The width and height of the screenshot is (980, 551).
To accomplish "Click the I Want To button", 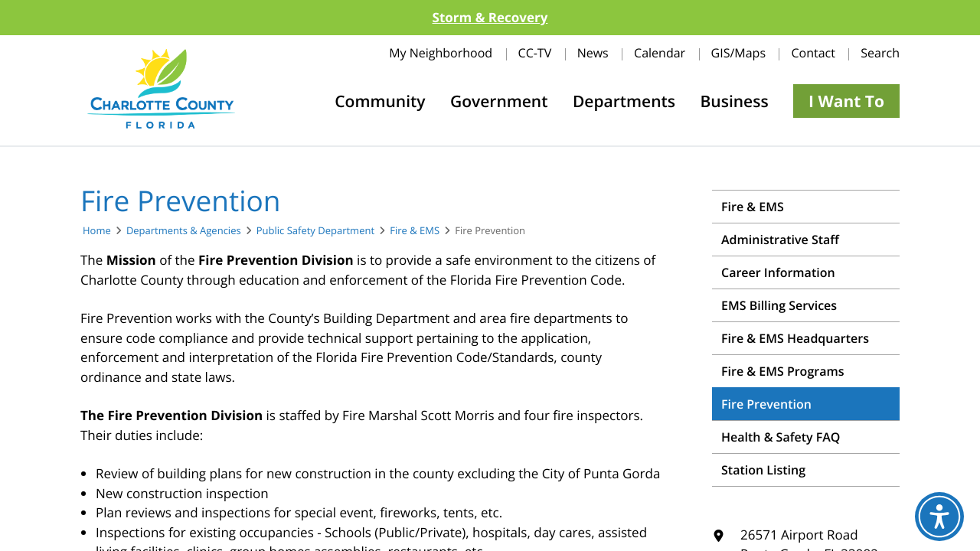I will [x=846, y=101].
